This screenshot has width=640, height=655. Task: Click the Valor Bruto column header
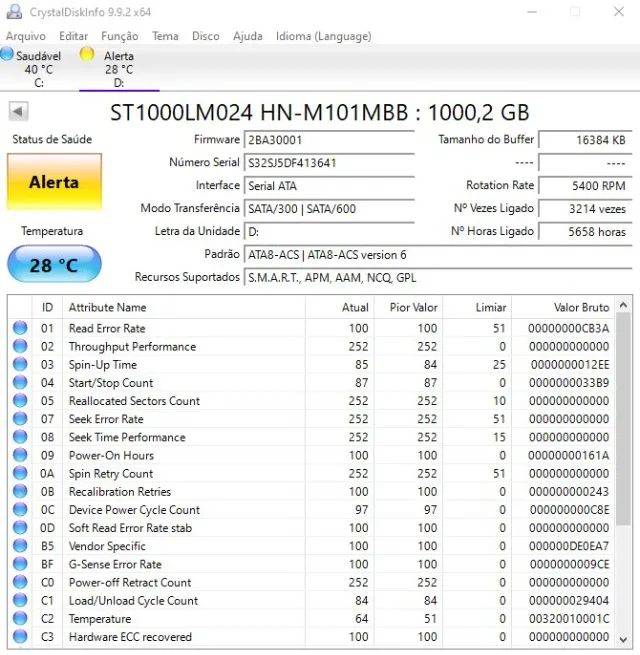563,307
